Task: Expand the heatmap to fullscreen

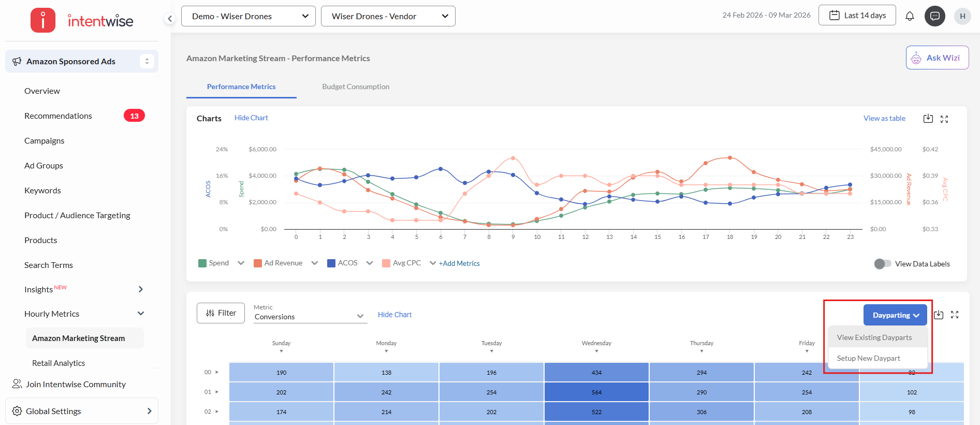Action: 955,315
